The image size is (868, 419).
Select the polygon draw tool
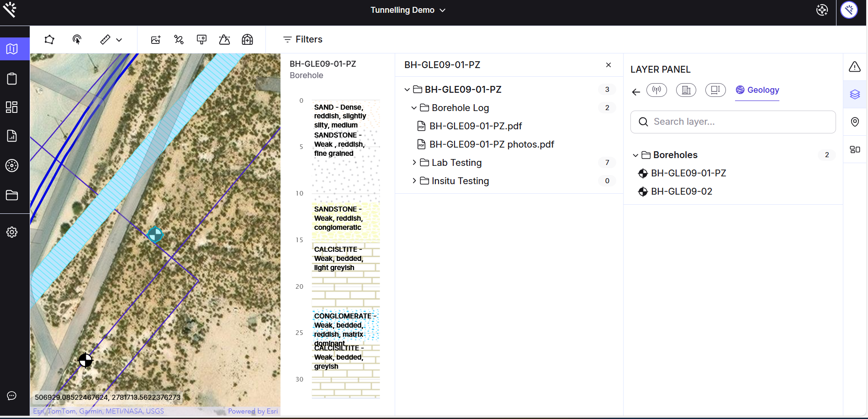(x=49, y=40)
